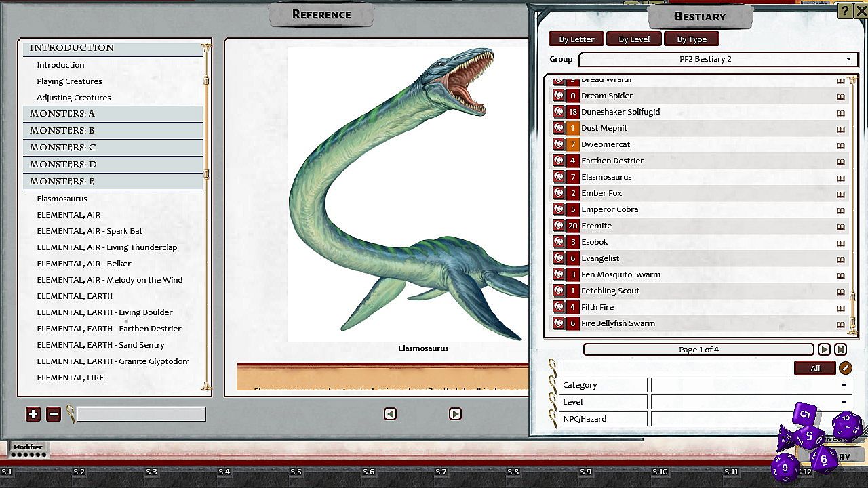Select Emperor Cobra in the list
868x488 pixels.
point(609,209)
